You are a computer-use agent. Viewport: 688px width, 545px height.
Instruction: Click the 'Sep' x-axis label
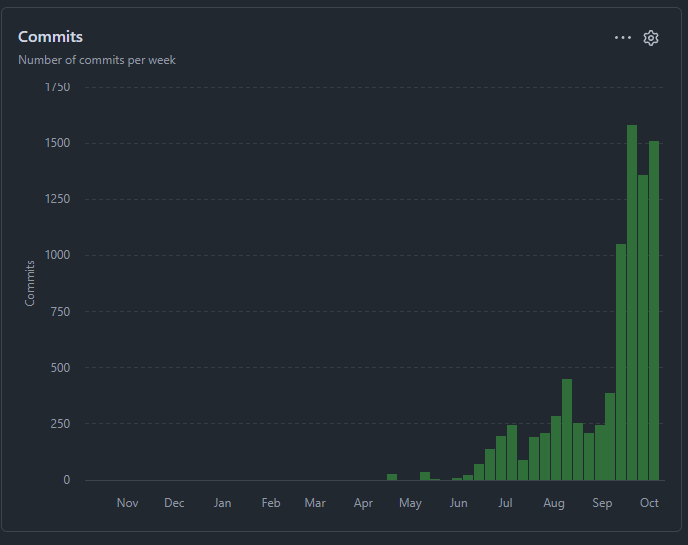click(x=602, y=503)
